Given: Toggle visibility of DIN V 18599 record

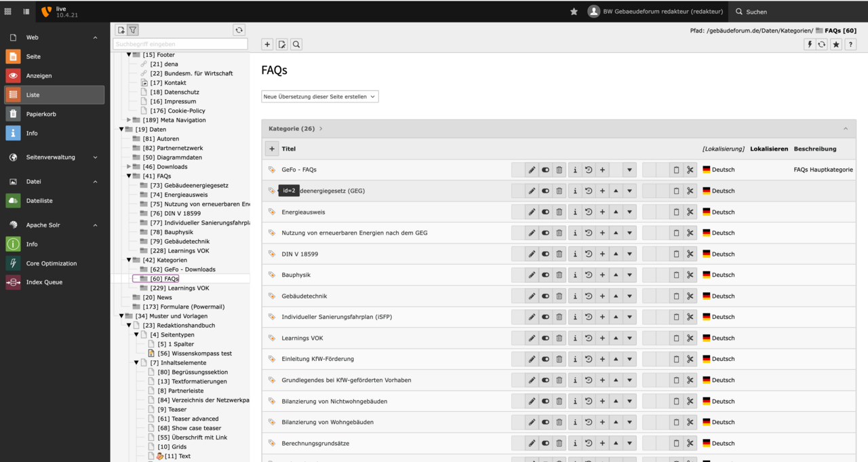Looking at the screenshot, I should pos(545,254).
